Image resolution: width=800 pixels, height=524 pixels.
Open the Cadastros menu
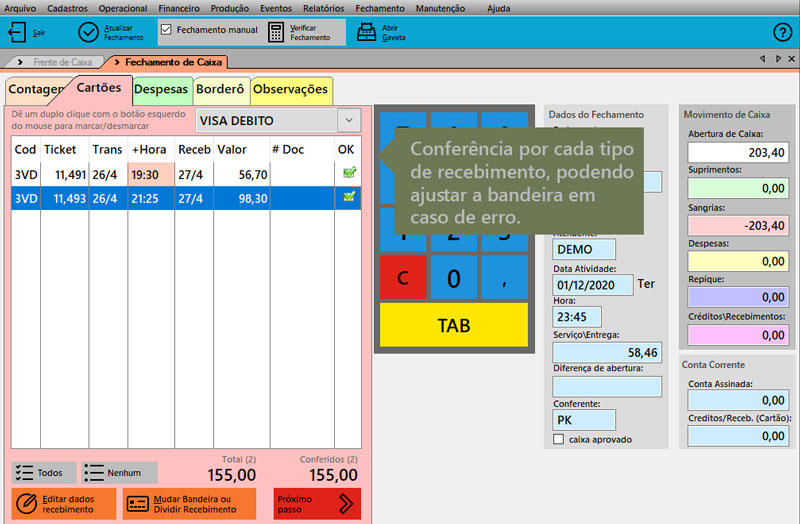pos(67,8)
